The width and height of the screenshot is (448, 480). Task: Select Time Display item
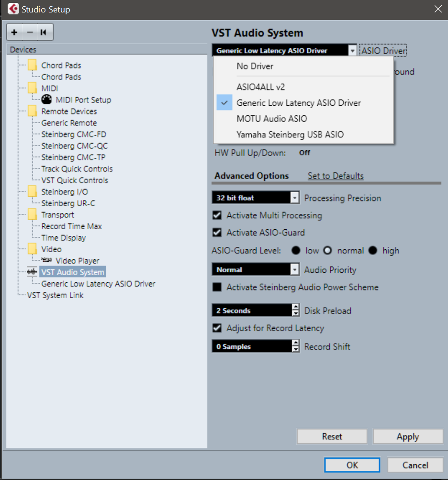pos(63,238)
